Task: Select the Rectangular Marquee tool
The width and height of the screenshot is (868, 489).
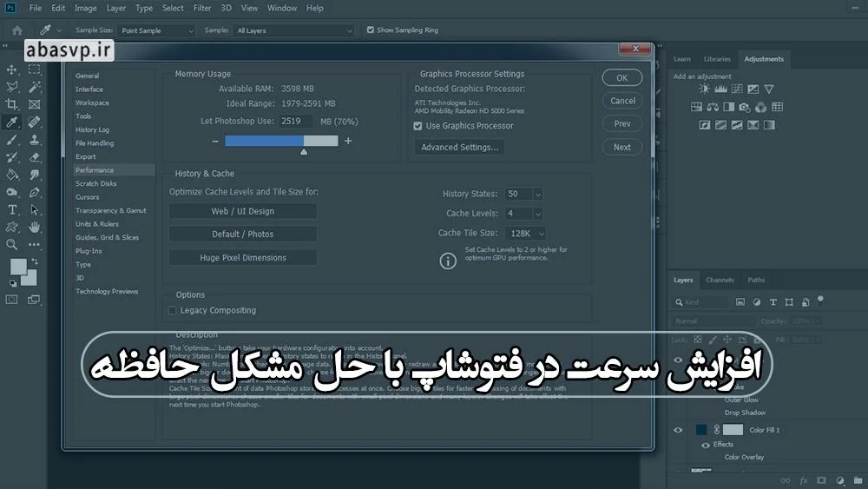Action: click(35, 69)
